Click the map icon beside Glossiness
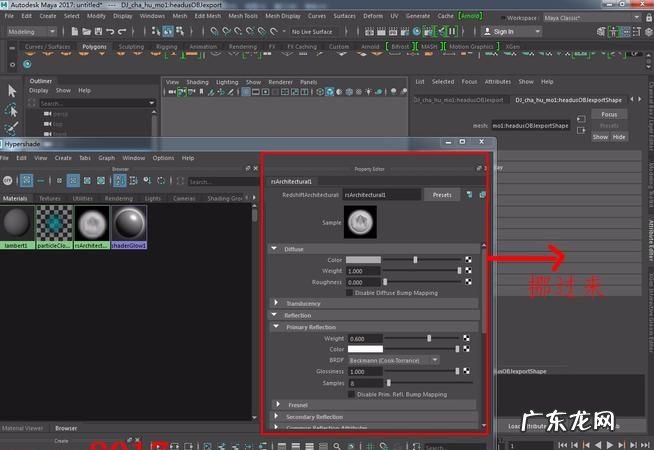Screen dimensions: 654x450 467,371
